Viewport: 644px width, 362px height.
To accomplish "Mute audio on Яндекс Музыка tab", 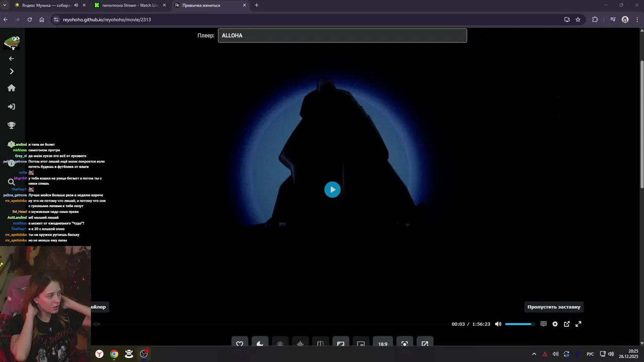I will [76, 6].
